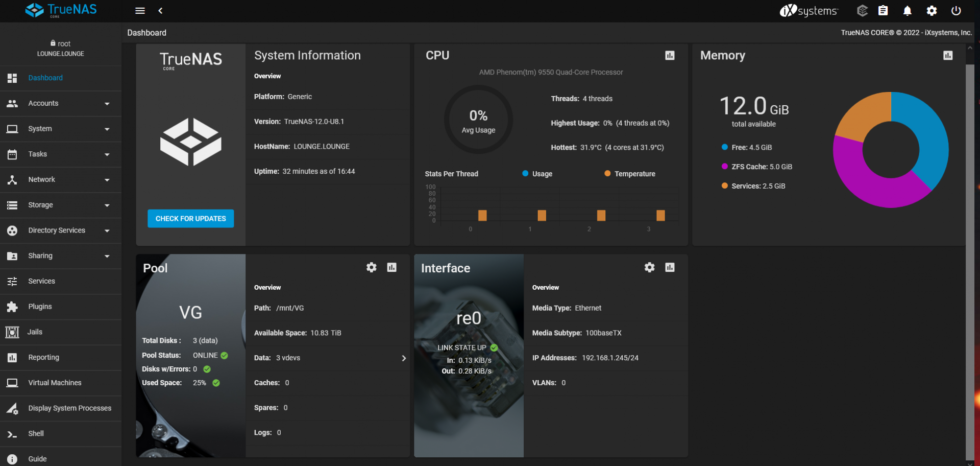Click the Services sliders icon

(x=12, y=282)
